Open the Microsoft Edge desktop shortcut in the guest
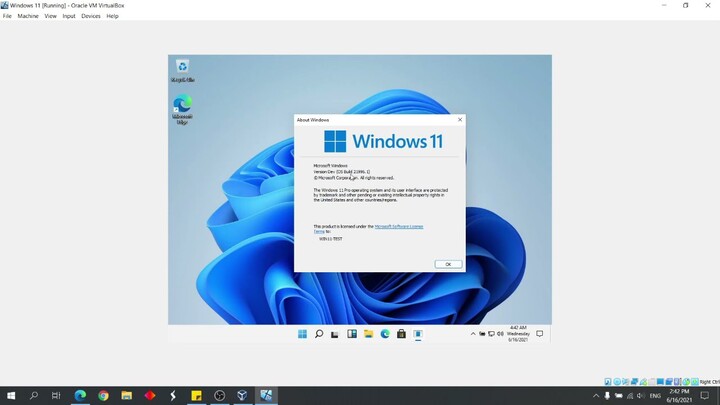Viewport: 720px width, 405px height. [x=182, y=109]
